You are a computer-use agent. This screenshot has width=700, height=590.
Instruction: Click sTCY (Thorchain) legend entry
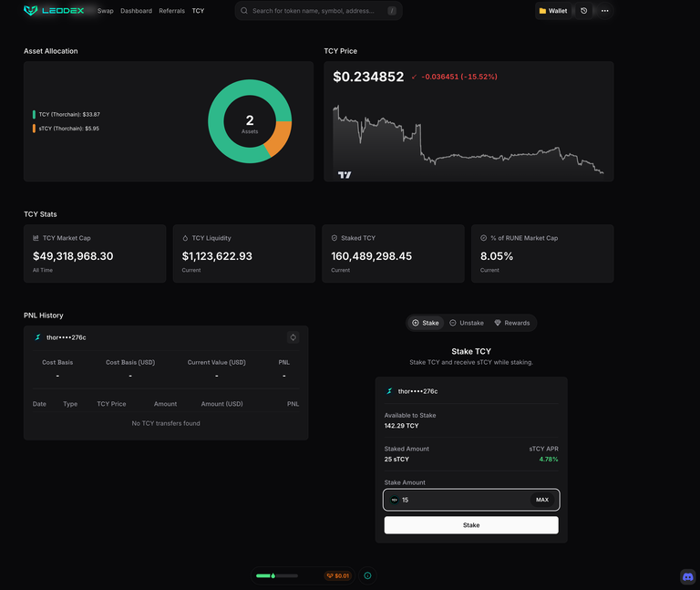tap(66, 129)
